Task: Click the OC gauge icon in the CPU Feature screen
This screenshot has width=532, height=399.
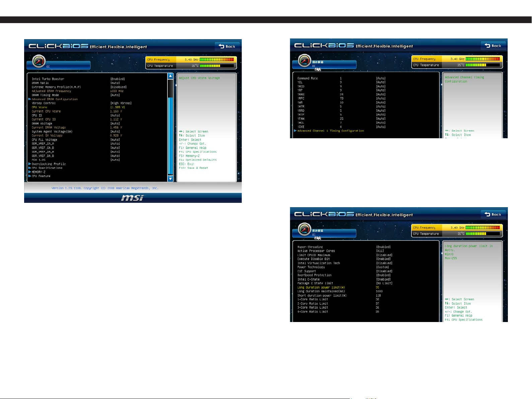Action: point(305,229)
